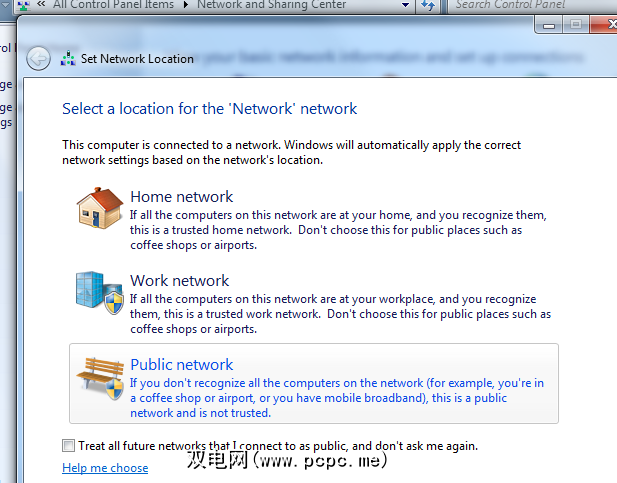This screenshot has width=617, height=483.
Task: Click text 'This computer is connected to a network'
Action: point(172,145)
